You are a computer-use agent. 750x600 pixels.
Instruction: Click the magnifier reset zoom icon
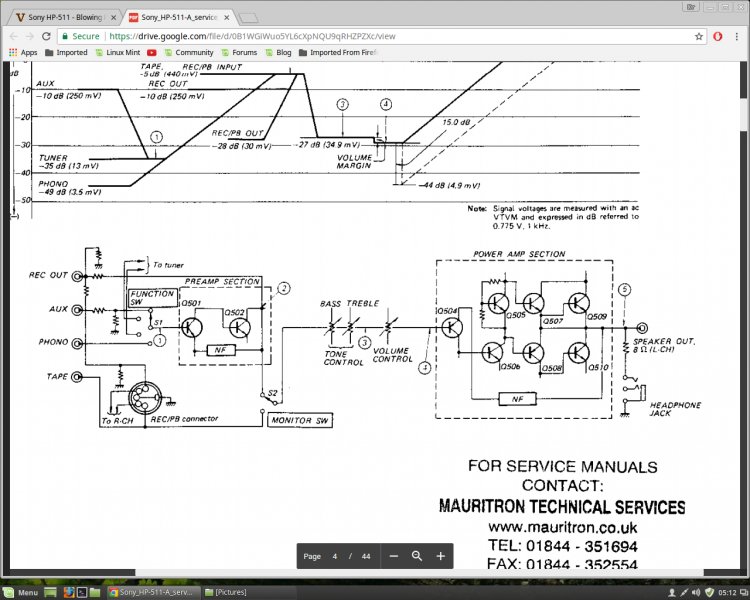417,556
